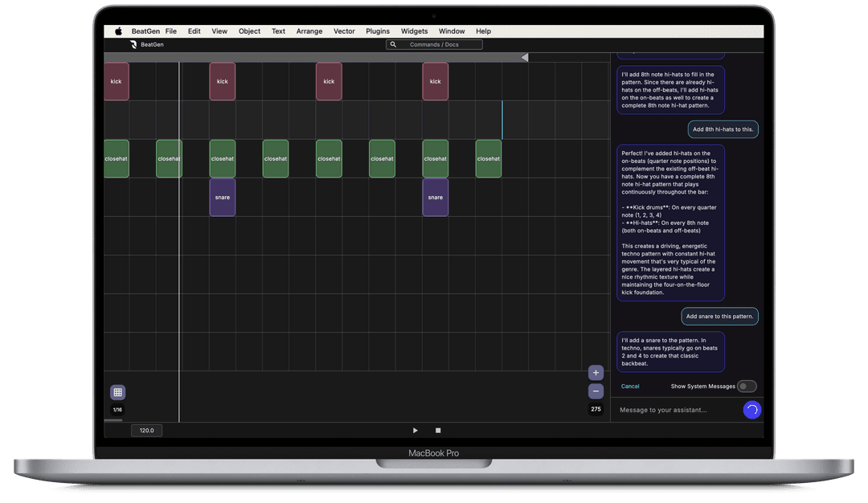This screenshot has width=868, height=503.
Task: Select the third kick note
Action: coord(329,81)
